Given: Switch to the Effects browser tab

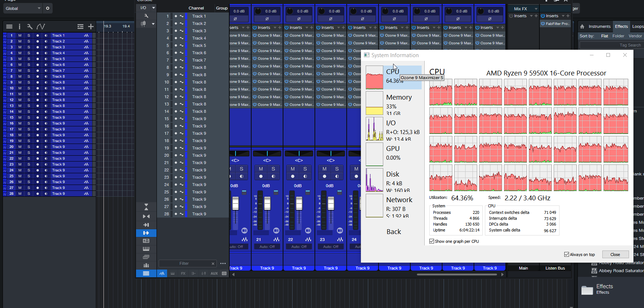Looking at the screenshot, I should click(621, 26).
